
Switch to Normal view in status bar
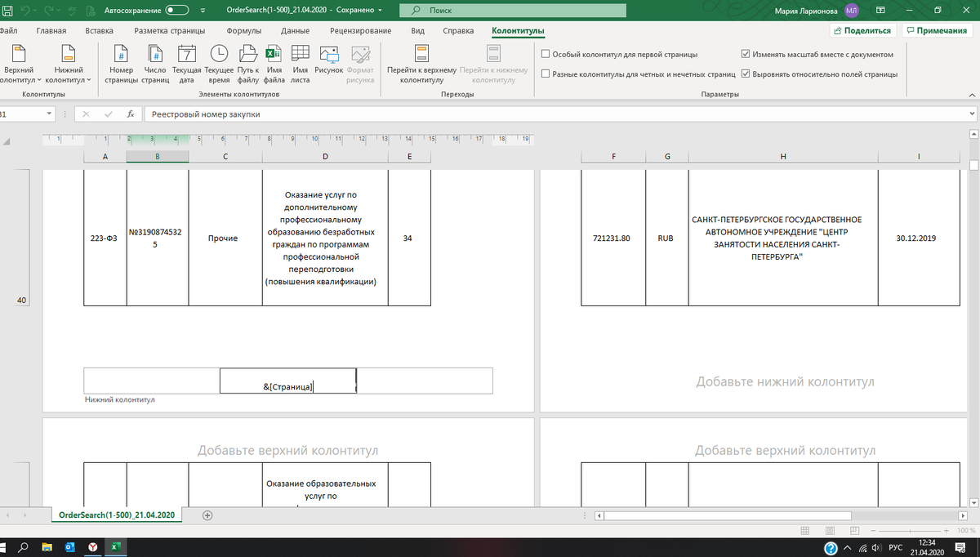[x=806, y=530]
